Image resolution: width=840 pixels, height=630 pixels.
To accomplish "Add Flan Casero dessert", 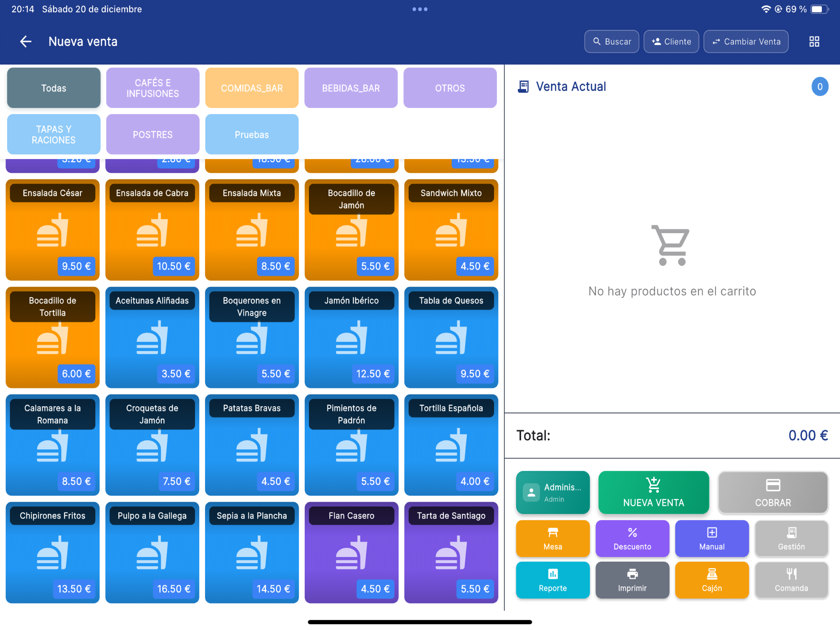I will point(352,552).
